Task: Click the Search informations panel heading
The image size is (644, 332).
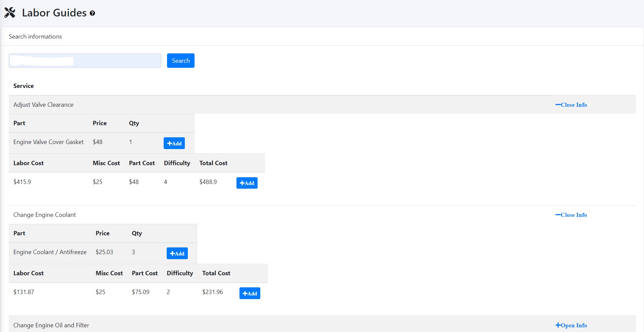Action: [35, 37]
